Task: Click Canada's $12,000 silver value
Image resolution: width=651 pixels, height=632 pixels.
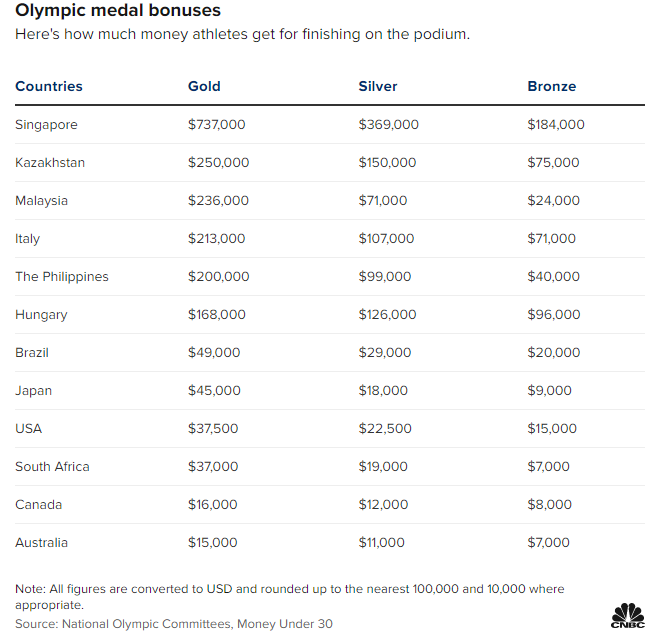Action: point(383,504)
